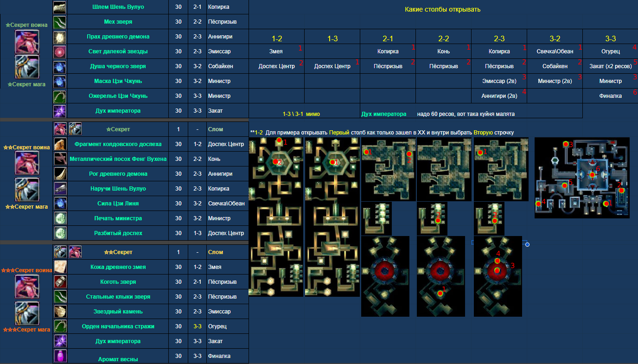Select the Звездный камень item icon
This screenshot has height=364, width=638.
click(60, 312)
